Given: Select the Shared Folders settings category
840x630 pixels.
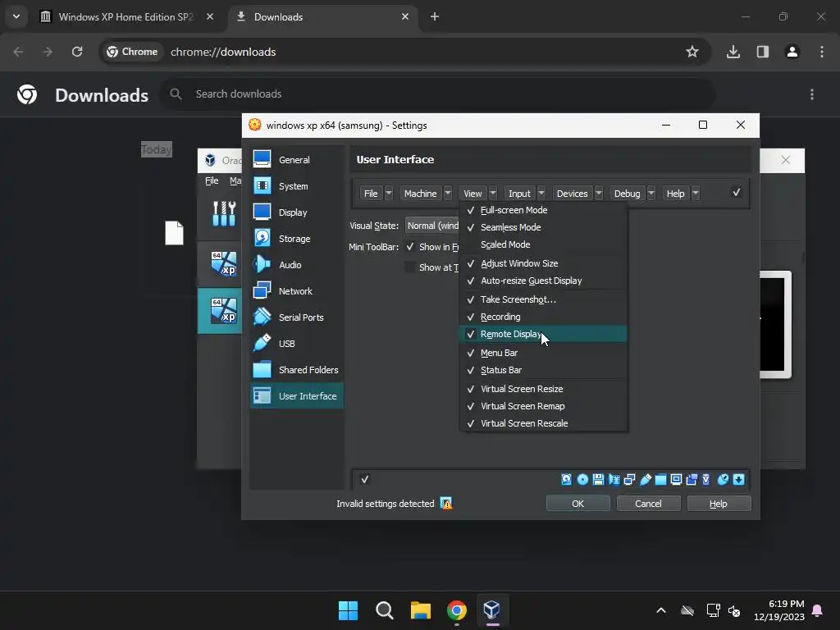Looking at the screenshot, I should [297, 370].
